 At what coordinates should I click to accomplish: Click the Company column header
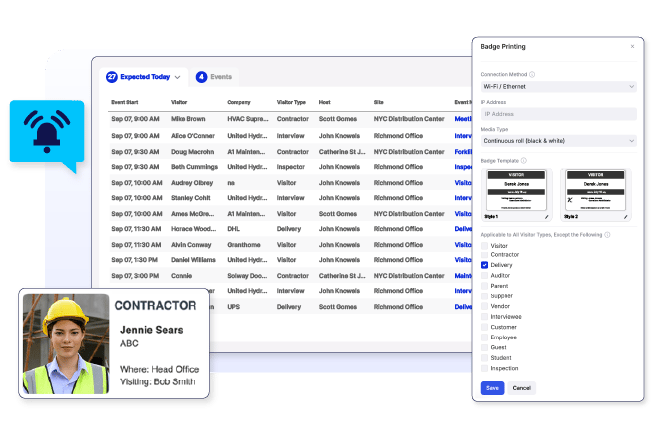pos(239,102)
